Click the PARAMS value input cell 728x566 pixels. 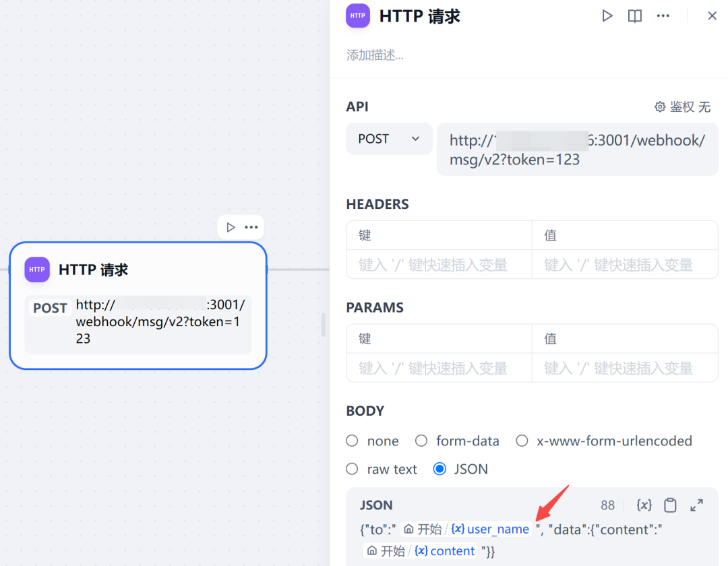(x=625, y=369)
